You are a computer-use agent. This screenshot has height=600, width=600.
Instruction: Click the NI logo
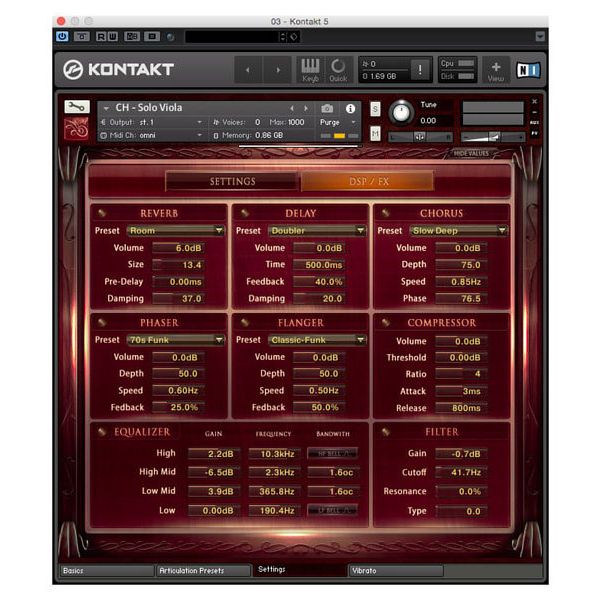[528, 70]
